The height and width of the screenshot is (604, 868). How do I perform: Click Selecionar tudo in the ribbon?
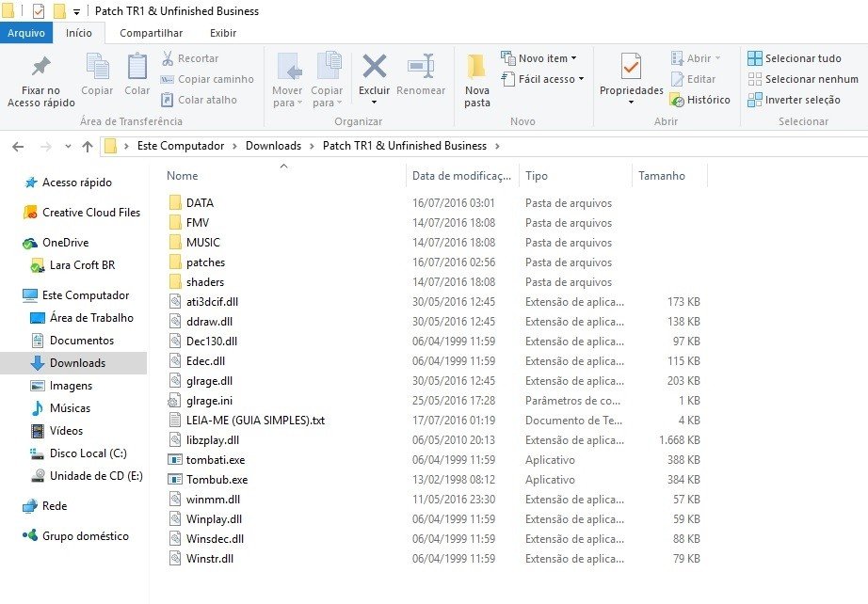pyautogui.click(x=794, y=58)
